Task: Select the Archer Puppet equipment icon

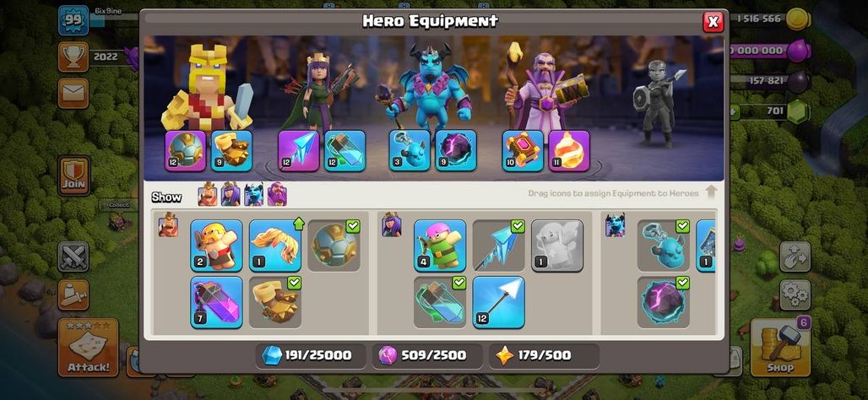Action: (440, 245)
